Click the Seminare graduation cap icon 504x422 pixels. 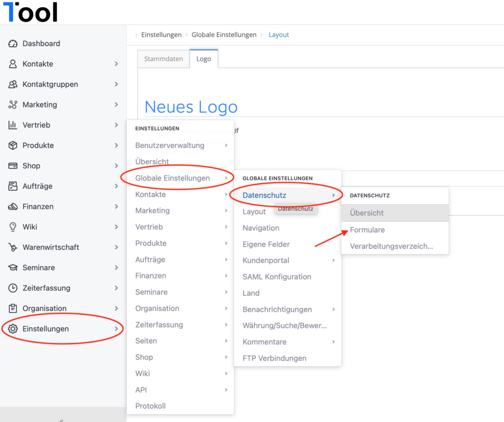13,268
